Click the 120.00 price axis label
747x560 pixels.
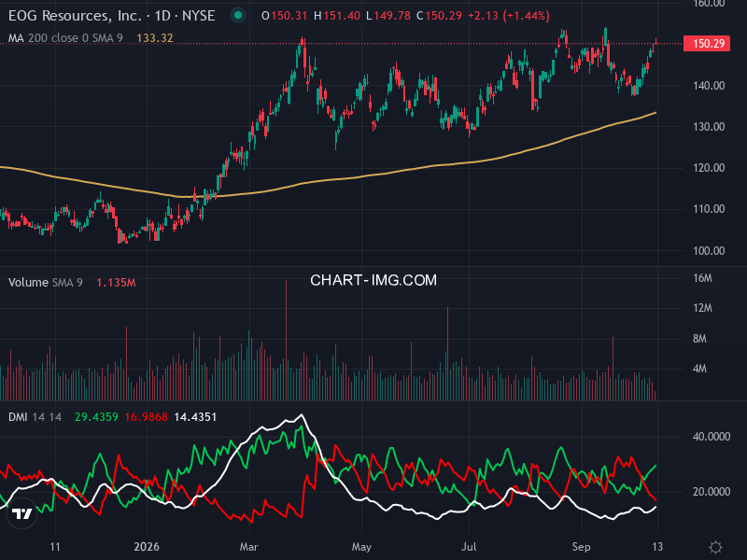709,168
